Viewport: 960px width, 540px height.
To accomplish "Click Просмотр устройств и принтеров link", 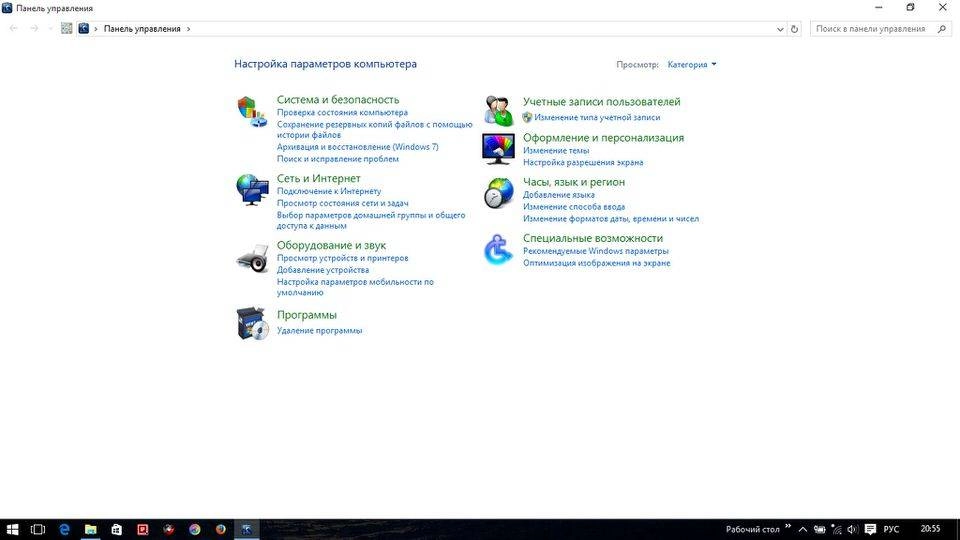I will pyautogui.click(x=342, y=258).
